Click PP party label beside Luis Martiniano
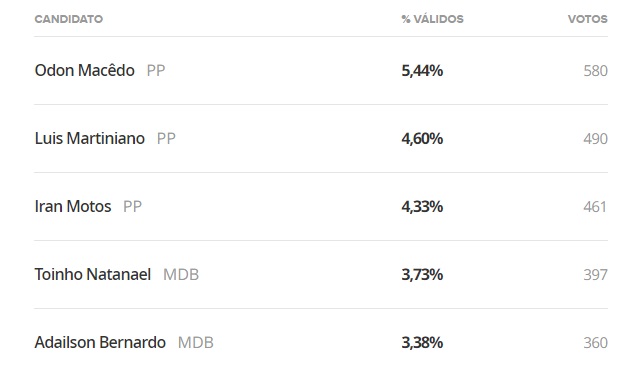Image resolution: width=641 pixels, height=389 pixels. tap(166, 139)
